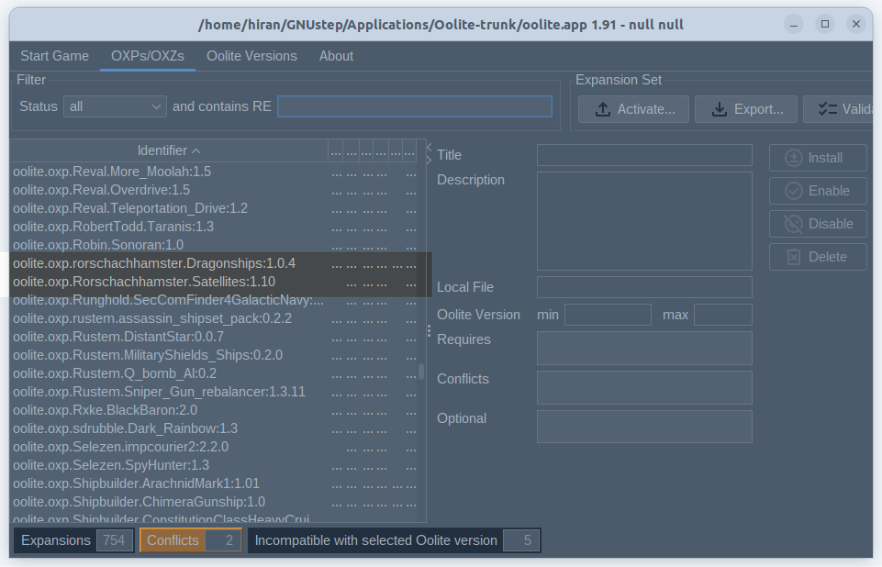
Task: Go to the Oolite Versions tab
Action: pos(251,56)
